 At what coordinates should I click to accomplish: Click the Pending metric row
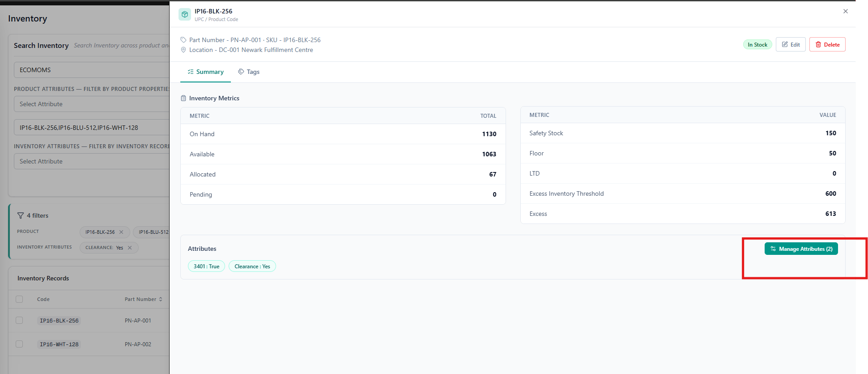click(343, 194)
